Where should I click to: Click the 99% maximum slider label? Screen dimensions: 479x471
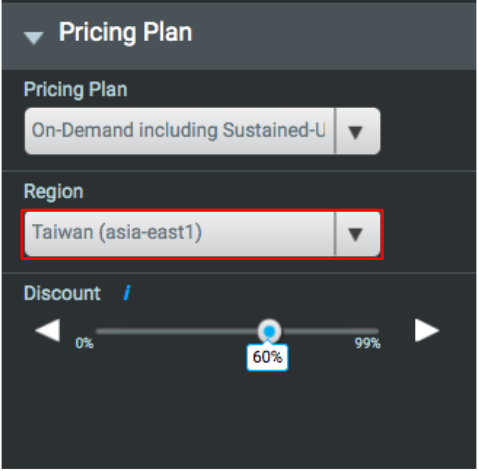[x=367, y=343]
